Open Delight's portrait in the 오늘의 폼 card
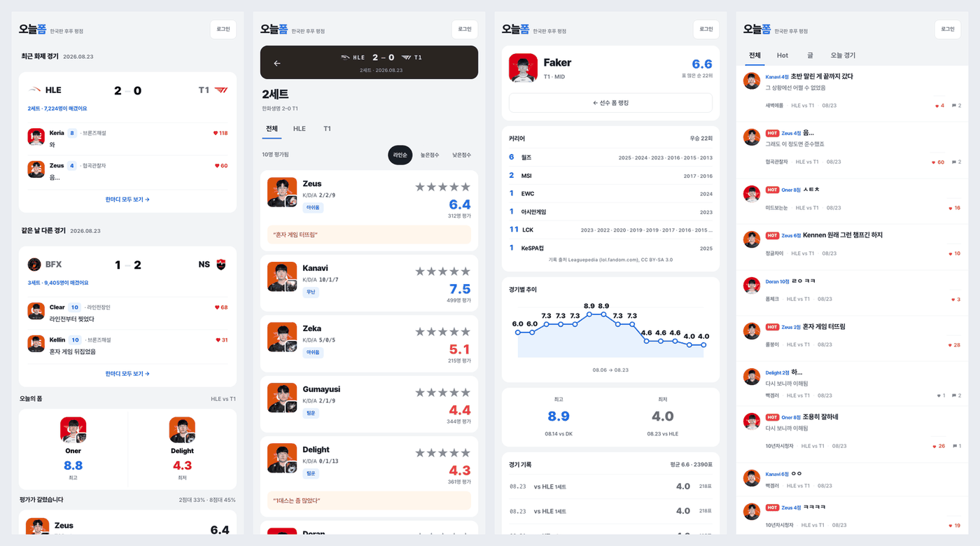This screenshot has height=546, width=980. point(182,430)
